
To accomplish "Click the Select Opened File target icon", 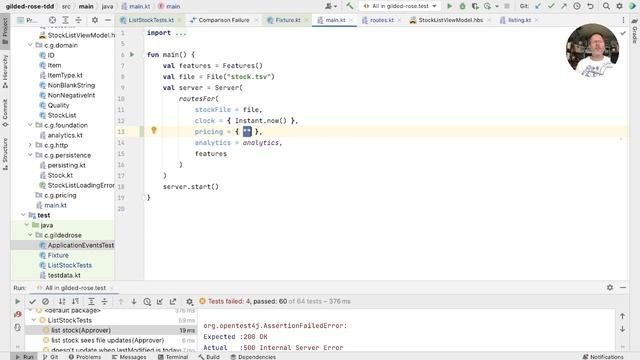I will 52,20.
